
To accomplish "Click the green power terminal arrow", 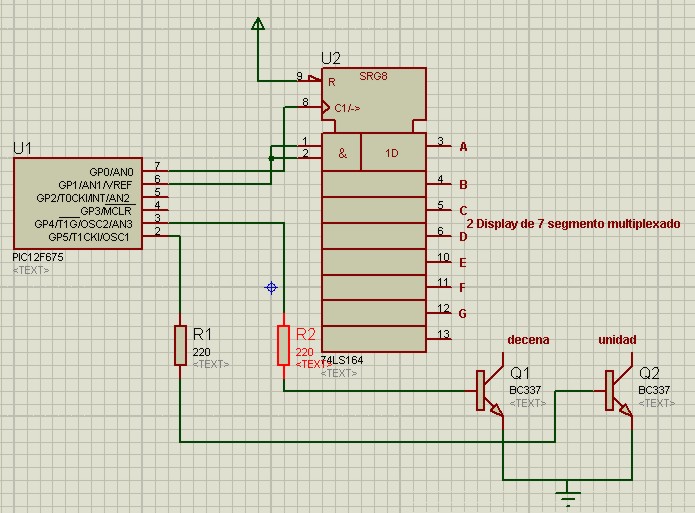I will point(259,25).
